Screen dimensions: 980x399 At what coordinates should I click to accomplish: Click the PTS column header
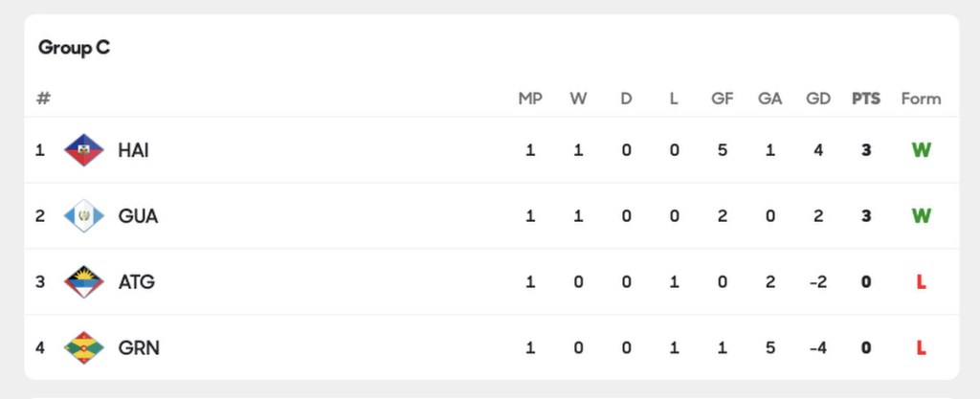866,99
